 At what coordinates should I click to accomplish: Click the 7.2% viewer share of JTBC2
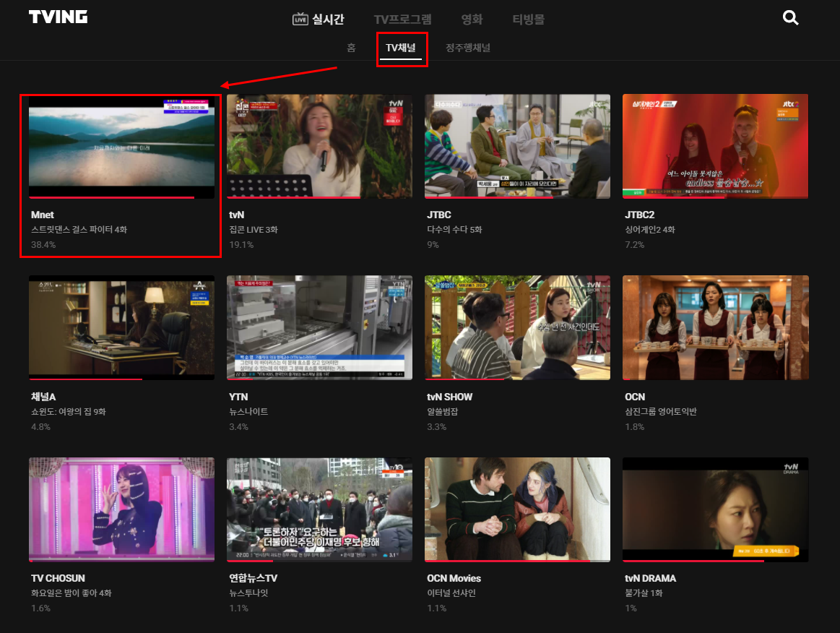click(x=634, y=244)
